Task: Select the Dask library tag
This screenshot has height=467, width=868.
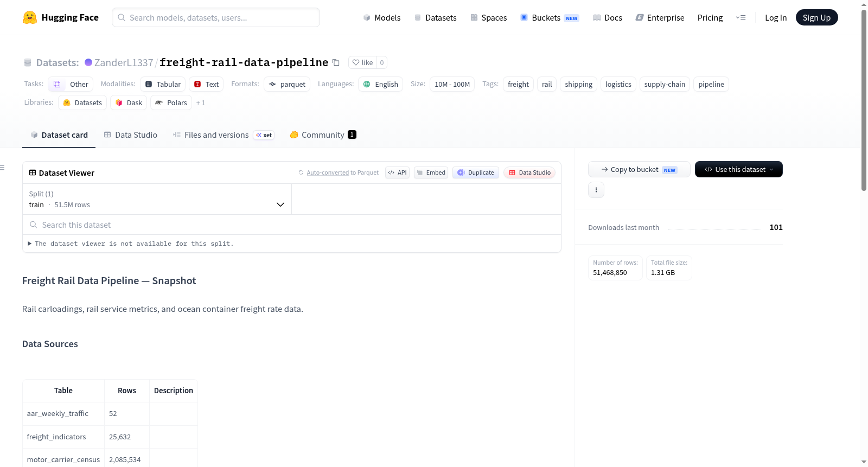Action: (129, 103)
